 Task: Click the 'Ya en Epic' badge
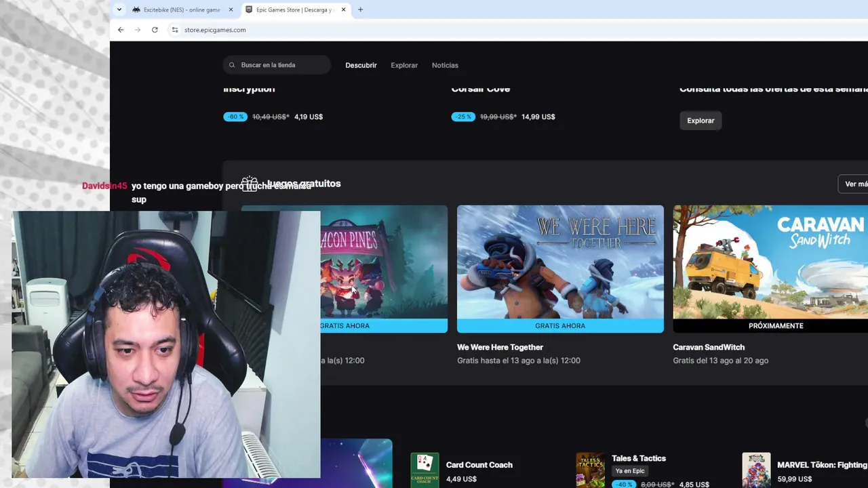tap(630, 471)
